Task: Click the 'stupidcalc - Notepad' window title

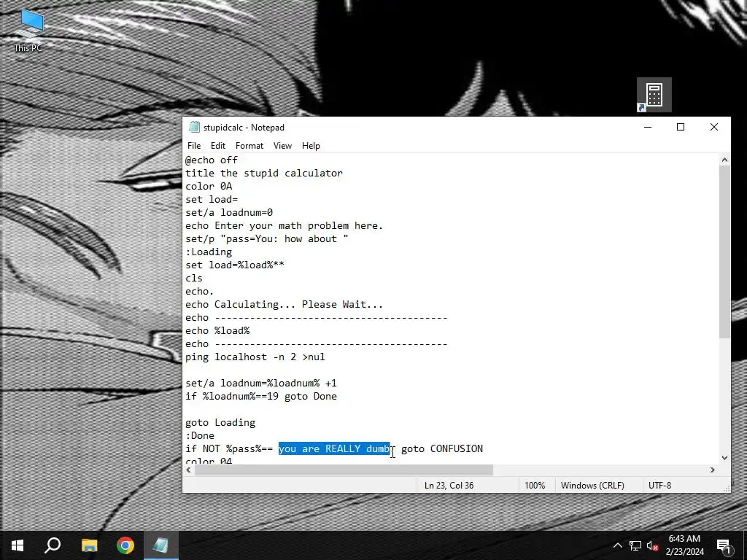Action: [244, 128]
